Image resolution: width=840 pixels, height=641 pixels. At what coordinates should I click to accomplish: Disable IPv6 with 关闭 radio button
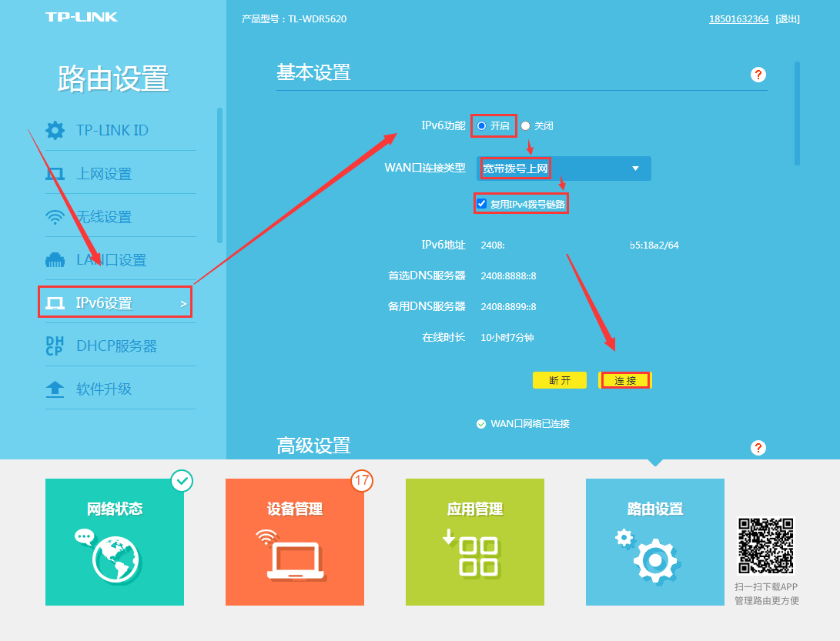coord(526,126)
